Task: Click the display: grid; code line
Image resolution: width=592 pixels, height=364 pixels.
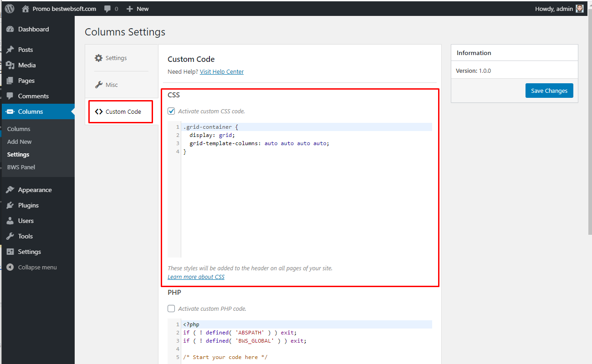Action: click(212, 135)
